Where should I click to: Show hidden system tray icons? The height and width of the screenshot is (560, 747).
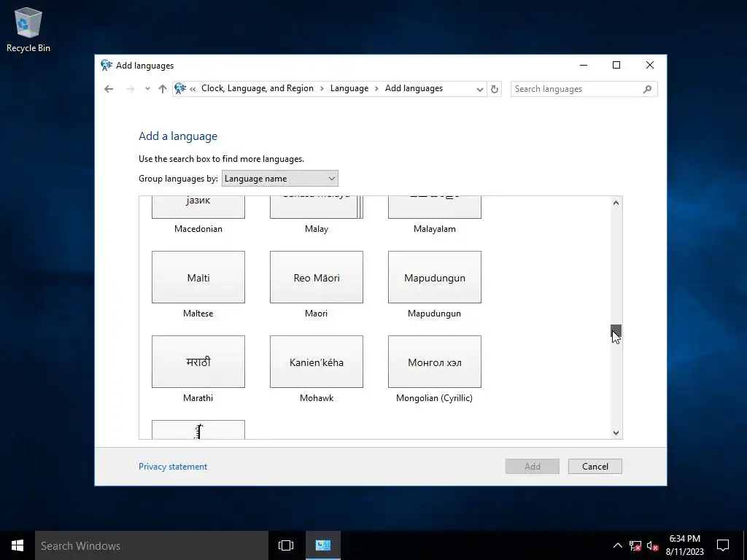tap(617, 545)
